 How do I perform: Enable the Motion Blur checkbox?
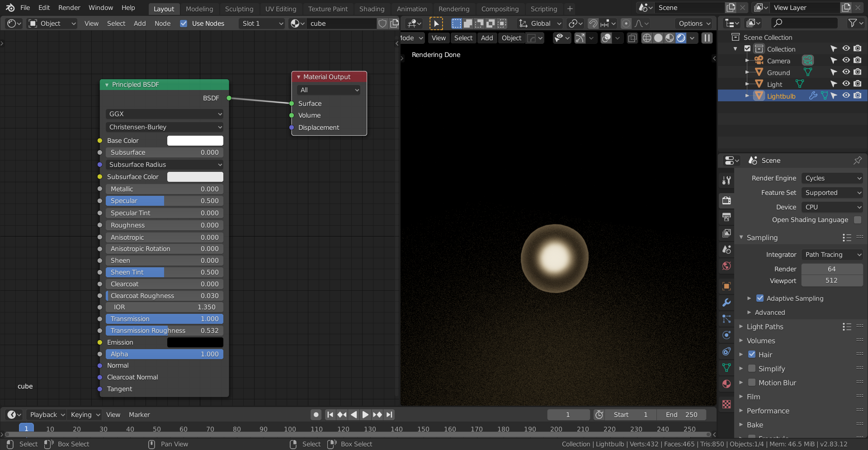point(752,383)
